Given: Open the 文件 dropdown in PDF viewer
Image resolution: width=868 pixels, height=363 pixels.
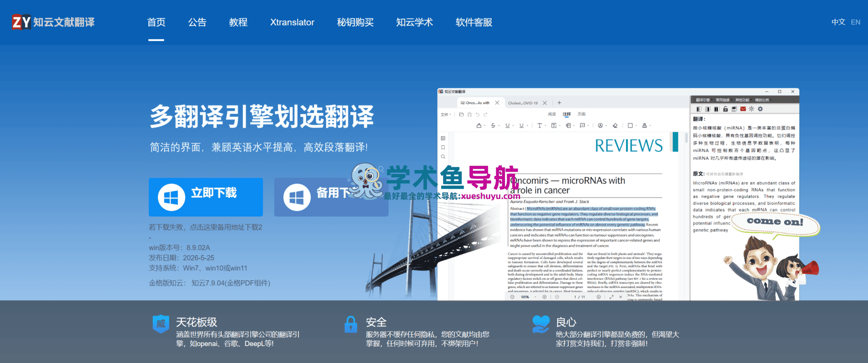Looking at the screenshot, I should pos(445,115).
